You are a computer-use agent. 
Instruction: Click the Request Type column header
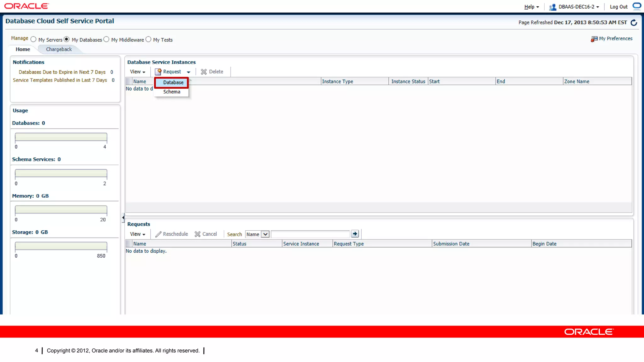pos(382,244)
